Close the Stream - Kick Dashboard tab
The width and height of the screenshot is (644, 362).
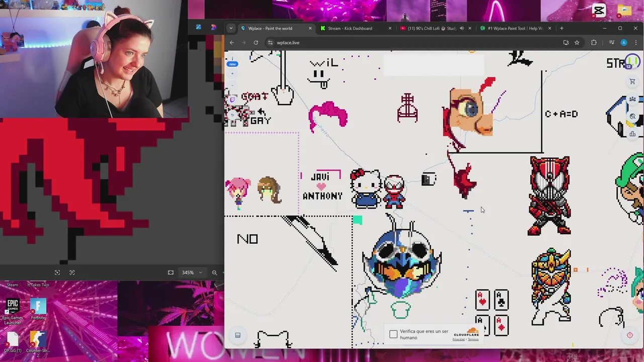point(390,28)
